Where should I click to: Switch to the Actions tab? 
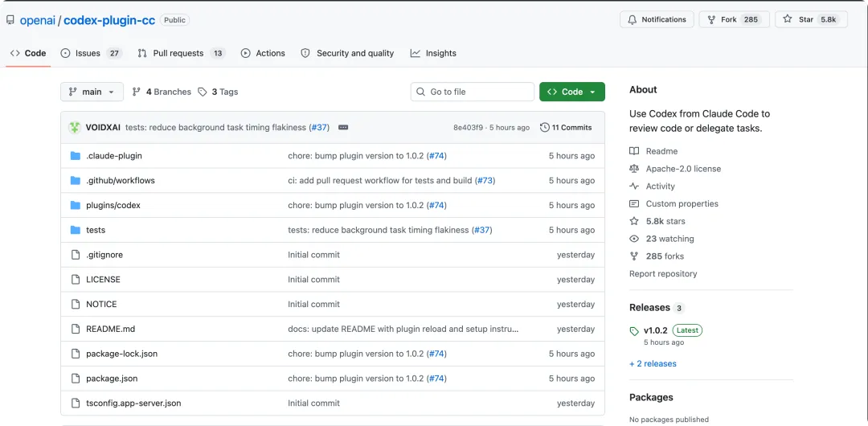point(263,53)
